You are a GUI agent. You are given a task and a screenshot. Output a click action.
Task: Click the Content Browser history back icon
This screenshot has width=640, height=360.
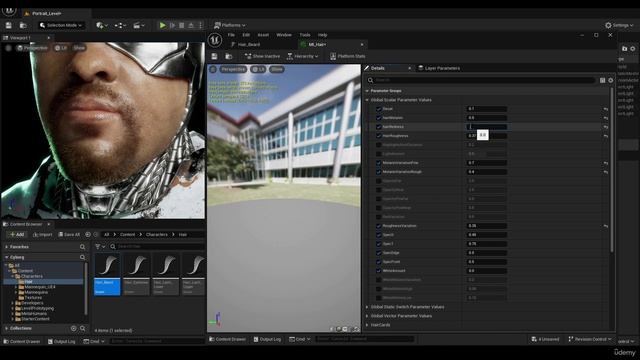click(88, 235)
